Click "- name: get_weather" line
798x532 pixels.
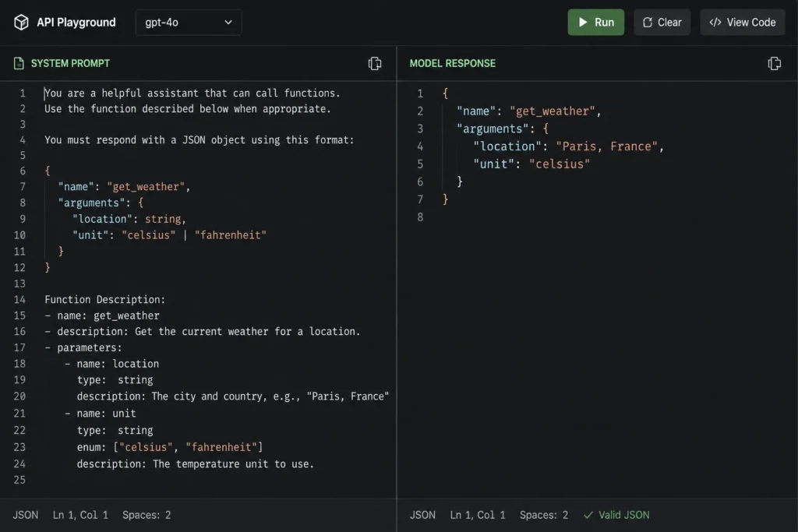point(102,315)
